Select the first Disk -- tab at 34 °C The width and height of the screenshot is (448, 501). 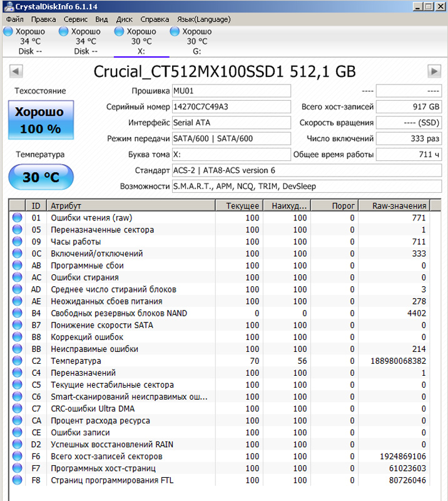pyautogui.click(x=30, y=41)
